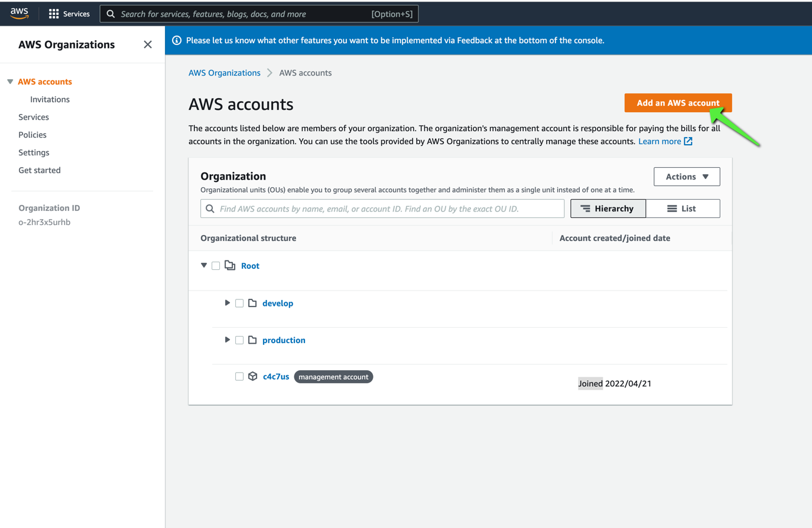Focus the Find AWS accounts filter field
The height and width of the screenshot is (528, 812).
(382, 208)
